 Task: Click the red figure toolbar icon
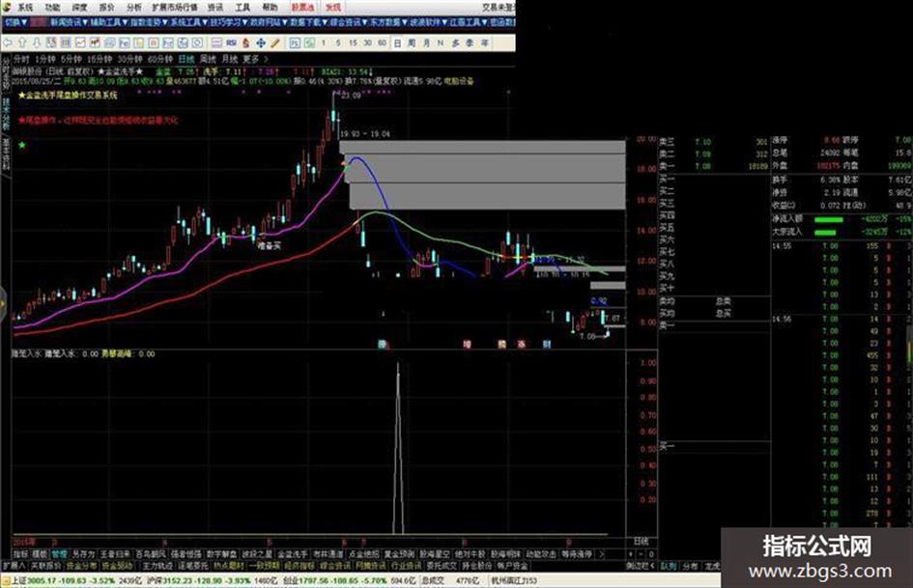tap(245, 43)
